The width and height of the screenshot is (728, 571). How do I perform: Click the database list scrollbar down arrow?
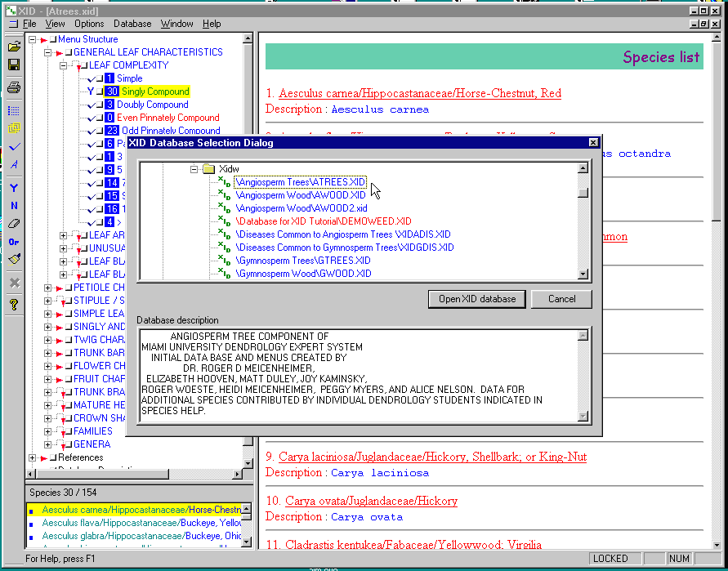click(x=583, y=275)
